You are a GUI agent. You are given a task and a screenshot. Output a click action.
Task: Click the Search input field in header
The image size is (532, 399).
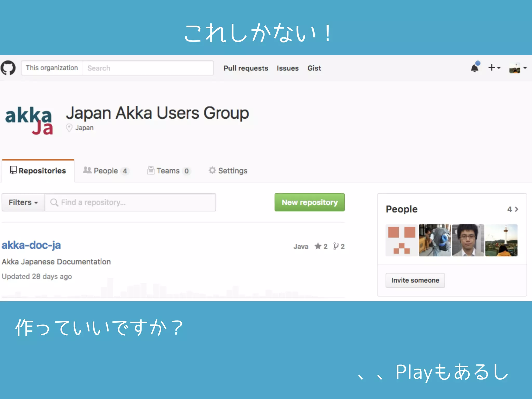(x=148, y=68)
